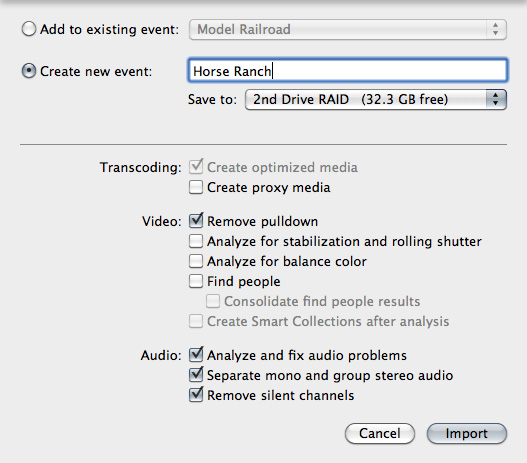Uncheck Remove pulldown option
Viewport: 527px width, 463px height.
(x=196, y=221)
